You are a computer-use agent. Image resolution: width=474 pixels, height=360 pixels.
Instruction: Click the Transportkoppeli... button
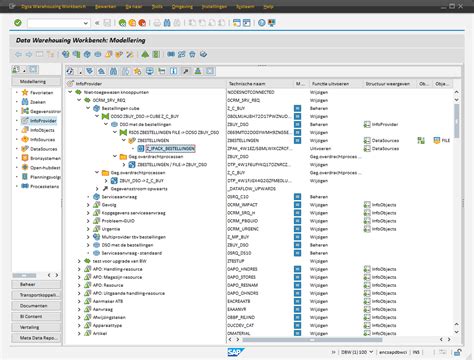click(x=36, y=295)
